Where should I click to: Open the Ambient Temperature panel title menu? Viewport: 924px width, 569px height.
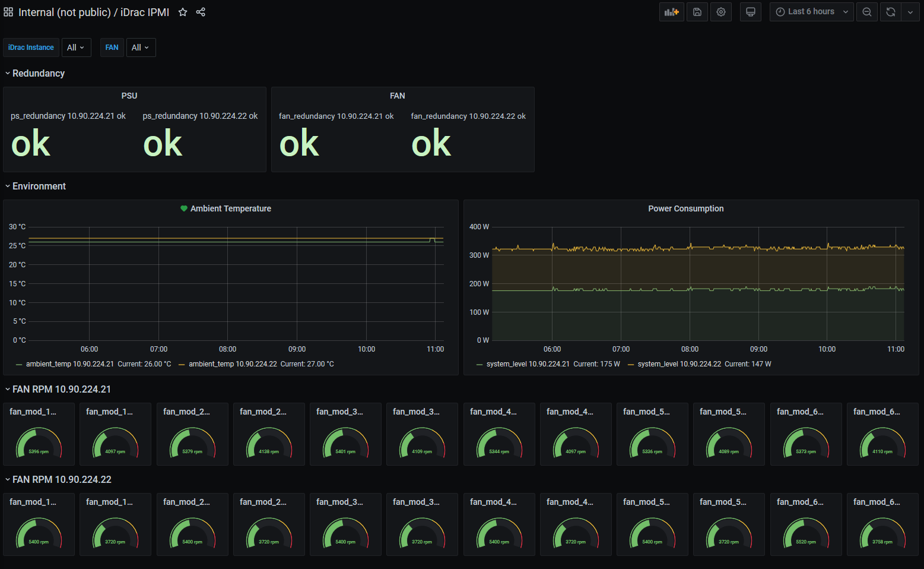(230, 208)
